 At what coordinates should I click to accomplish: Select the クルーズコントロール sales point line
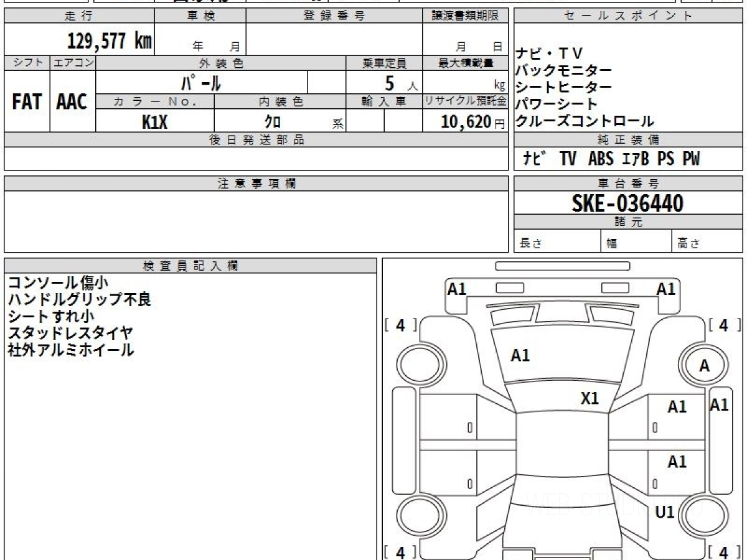(x=585, y=121)
